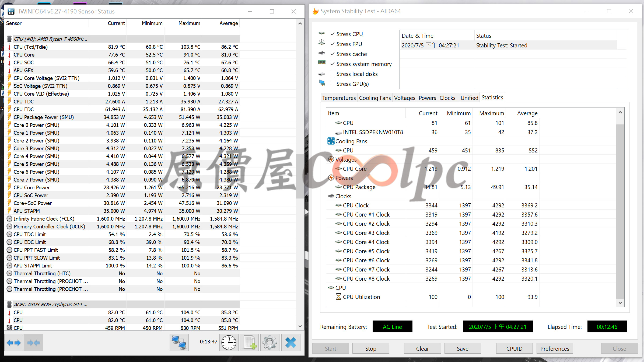Click HWiNFO collapse columns arrows icon
Viewport: 644px width, 362px height.
33,343
